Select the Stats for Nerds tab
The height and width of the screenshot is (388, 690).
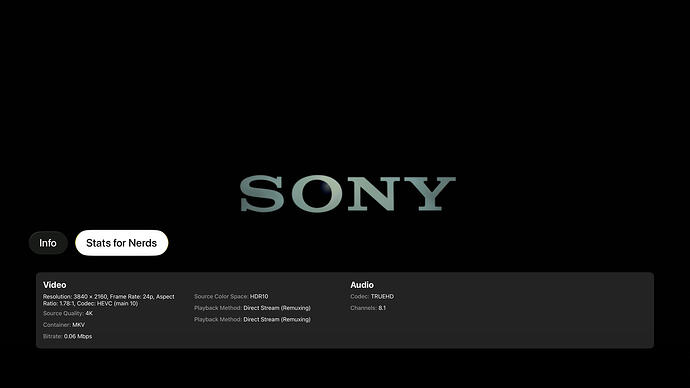point(121,243)
